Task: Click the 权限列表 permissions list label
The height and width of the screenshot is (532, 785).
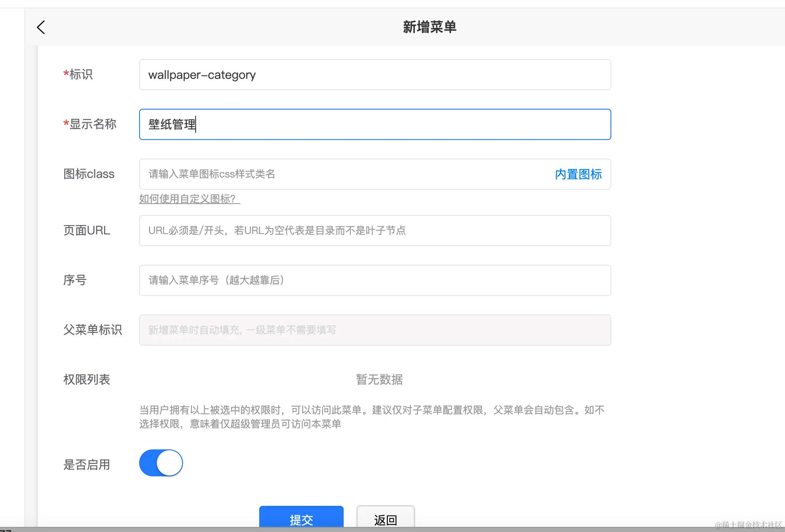Action: (x=86, y=379)
